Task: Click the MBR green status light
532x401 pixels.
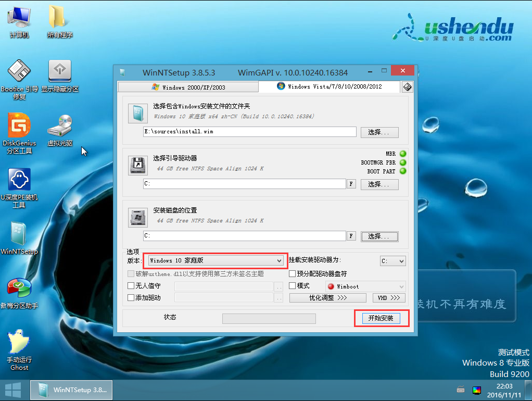Action: click(x=403, y=154)
